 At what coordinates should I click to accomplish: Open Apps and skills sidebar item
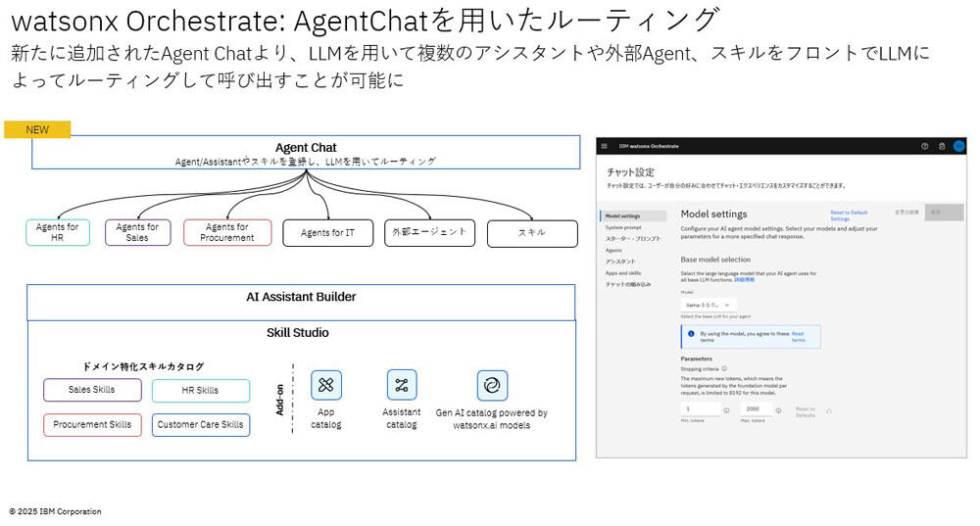pyautogui.click(x=622, y=273)
